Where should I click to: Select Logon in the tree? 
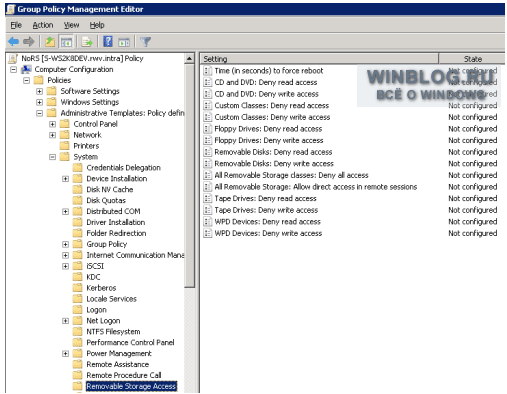(x=96, y=310)
